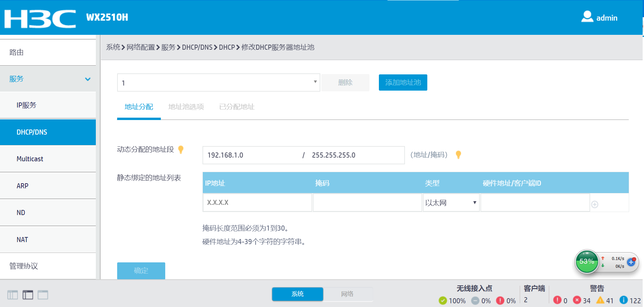Click the hint bulb next to (地址/掩码)

(x=458, y=155)
